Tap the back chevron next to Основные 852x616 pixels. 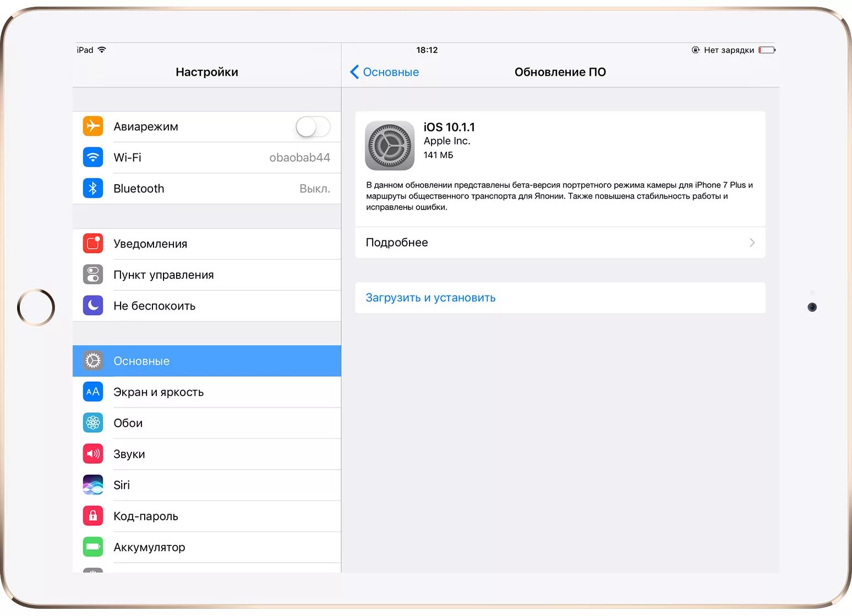[354, 72]
